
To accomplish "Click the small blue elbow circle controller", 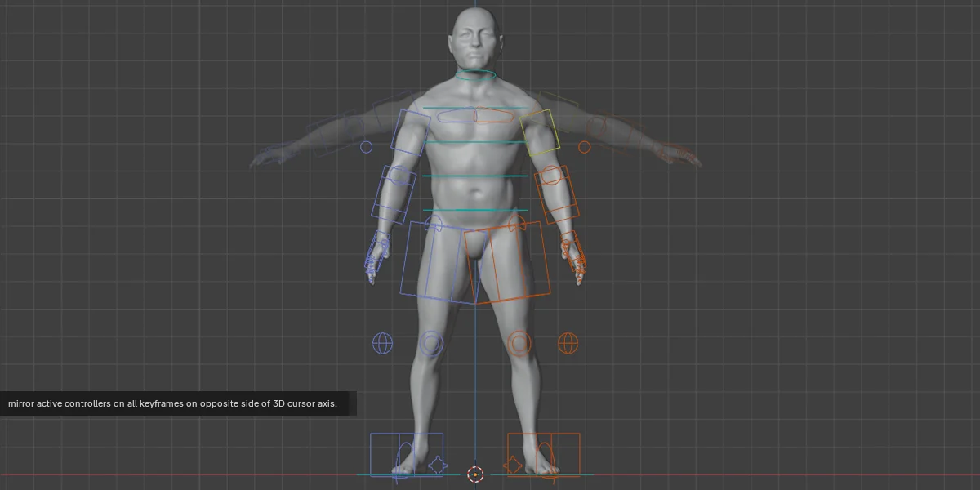I will (364, 147).
